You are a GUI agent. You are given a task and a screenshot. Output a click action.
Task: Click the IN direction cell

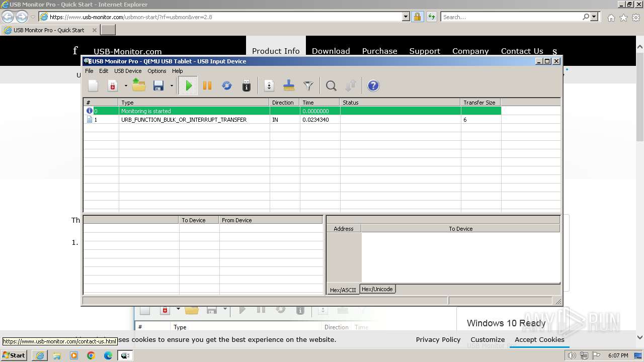pos(285,120)
